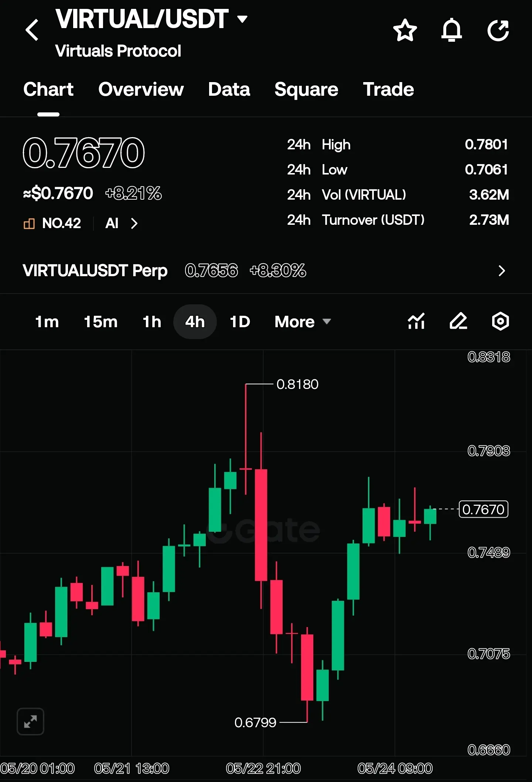Image resolution: width=532 pixels, height=782 pixels.
Task: Select the 4h timeframe
Action: point(195,322)
